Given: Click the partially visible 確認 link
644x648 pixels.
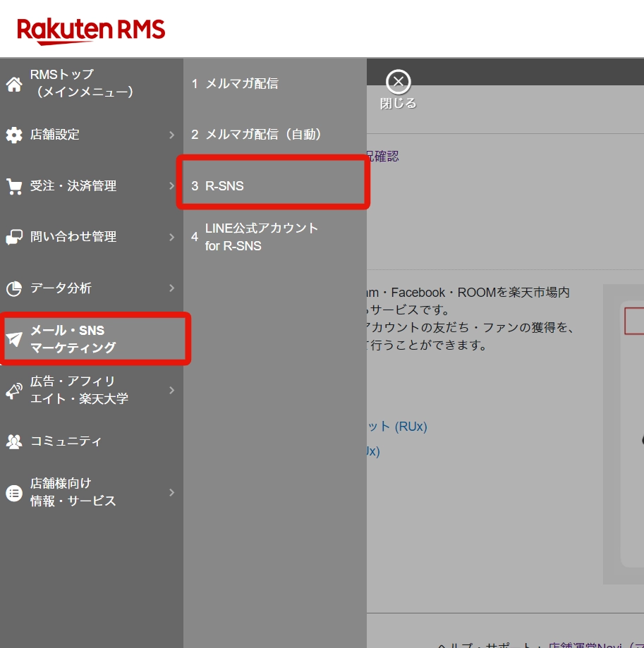Looking at the screenshot, I should 382,157.
